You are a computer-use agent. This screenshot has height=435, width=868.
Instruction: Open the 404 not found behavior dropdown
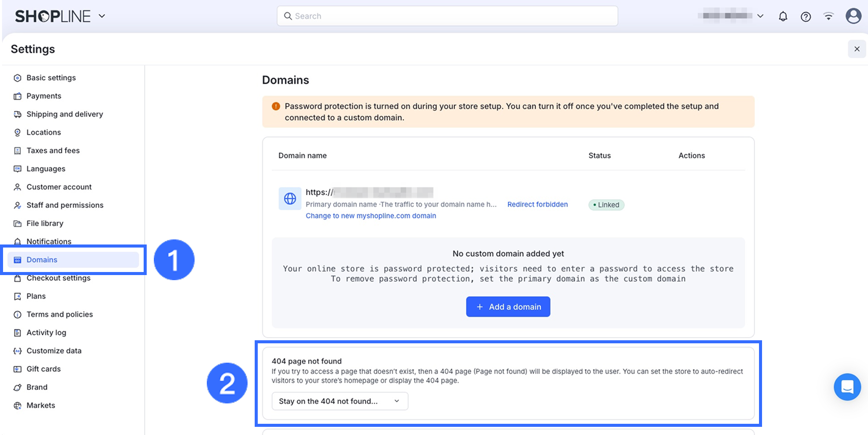pos(340,401)
